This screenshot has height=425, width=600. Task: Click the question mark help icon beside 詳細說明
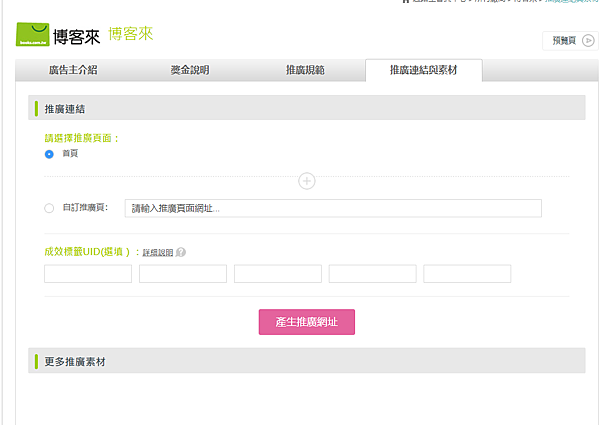tap(181, 252)
